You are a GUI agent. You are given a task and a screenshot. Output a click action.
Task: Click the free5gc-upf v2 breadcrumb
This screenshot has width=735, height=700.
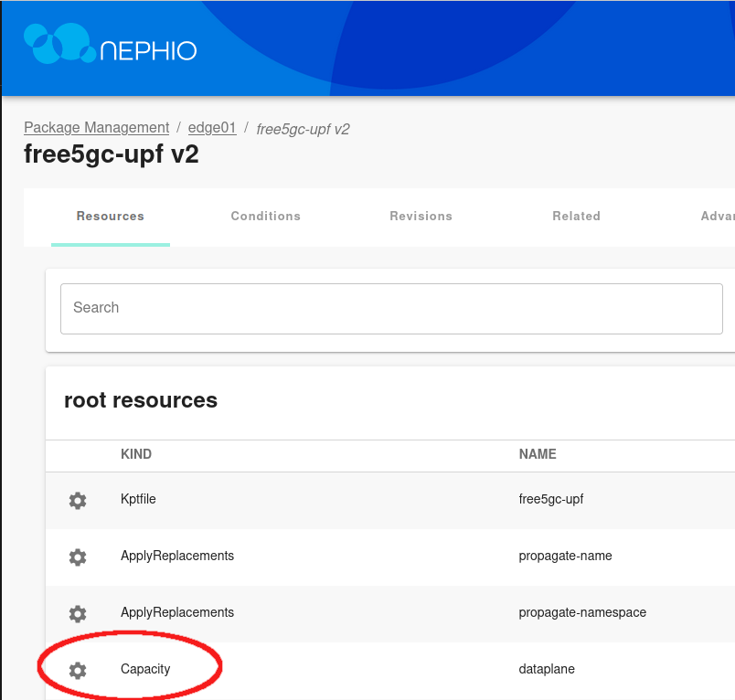[x=303, y=129]
